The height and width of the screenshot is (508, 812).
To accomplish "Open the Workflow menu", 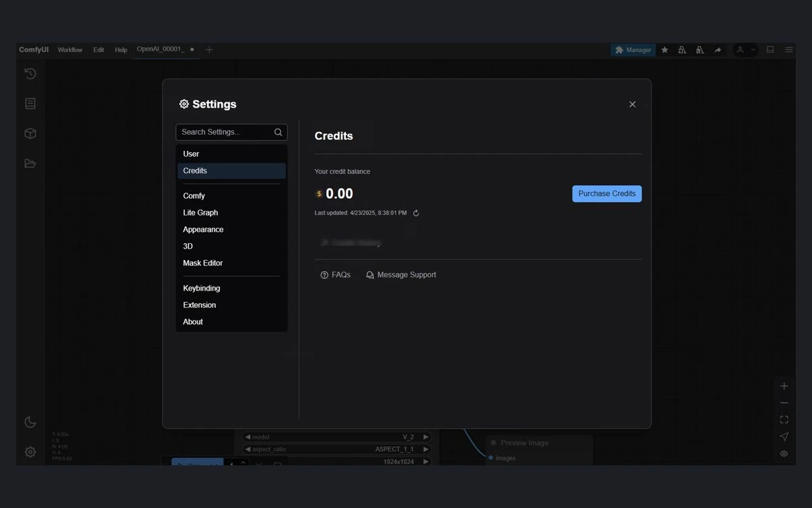I will coord(70,50).
